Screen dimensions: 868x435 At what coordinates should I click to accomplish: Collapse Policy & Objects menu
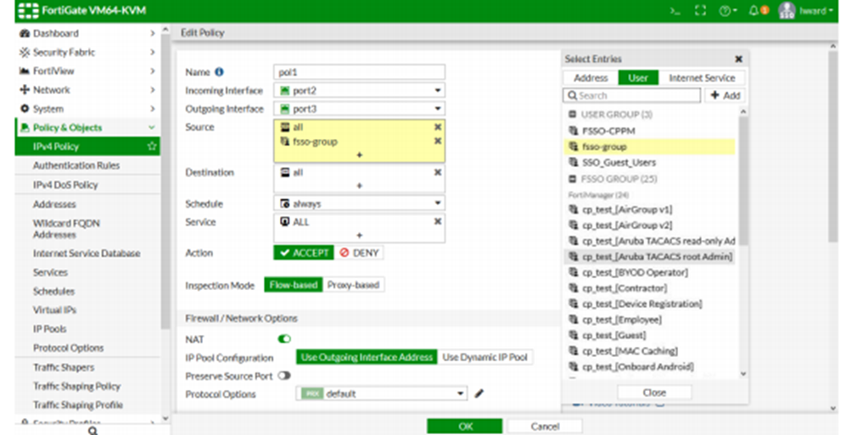[87, 128]
